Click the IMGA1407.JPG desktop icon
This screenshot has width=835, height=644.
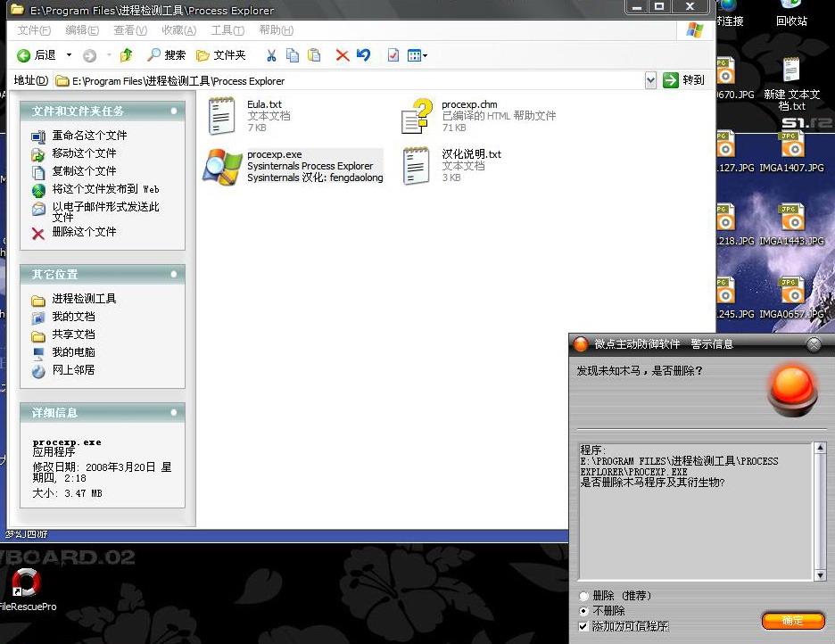pos(791,152)
